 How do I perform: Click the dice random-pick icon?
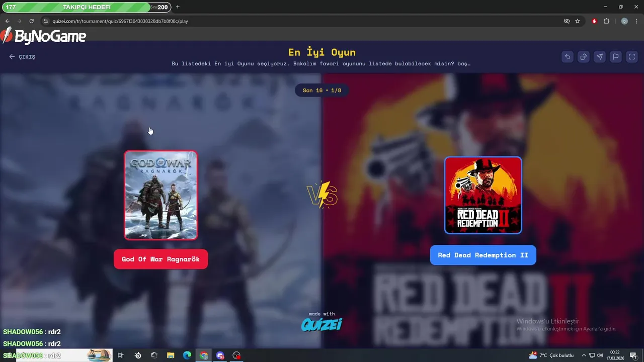[x=584, y=57]
